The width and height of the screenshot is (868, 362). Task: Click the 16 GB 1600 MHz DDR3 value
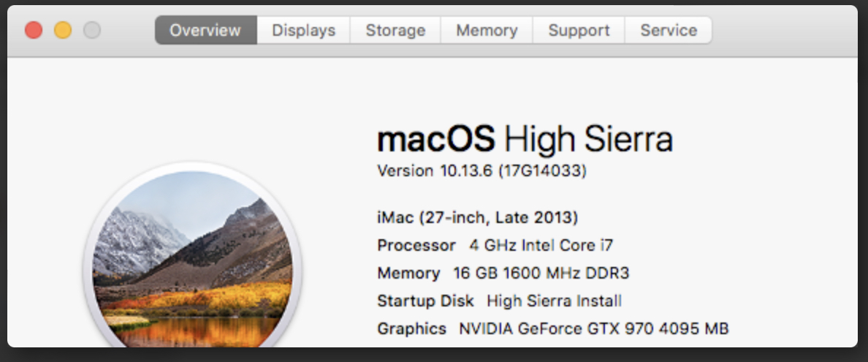[541, 274]
